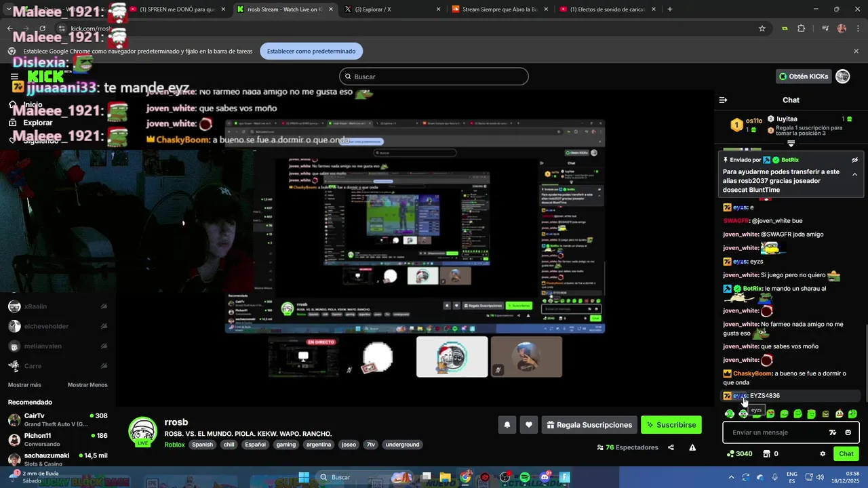Collapse the chat panel with arrow icon
Image resolution: width=868 pixels, height=488 pixels.
(x=723, y=100)
